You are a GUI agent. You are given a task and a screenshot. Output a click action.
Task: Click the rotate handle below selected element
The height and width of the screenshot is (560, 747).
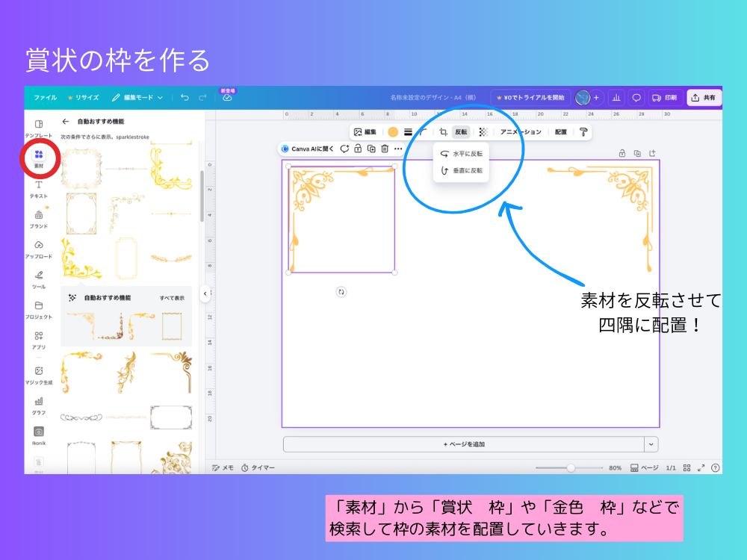click(341, 292)
